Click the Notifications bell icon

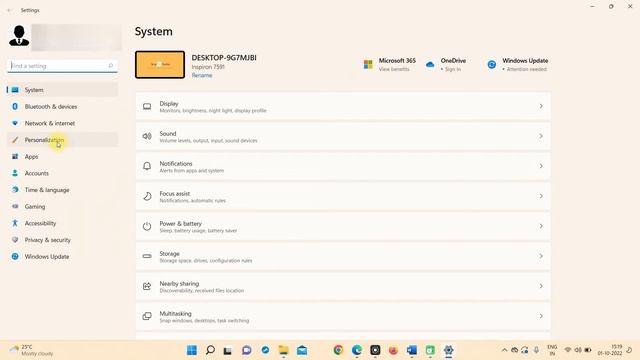[147, 166]
